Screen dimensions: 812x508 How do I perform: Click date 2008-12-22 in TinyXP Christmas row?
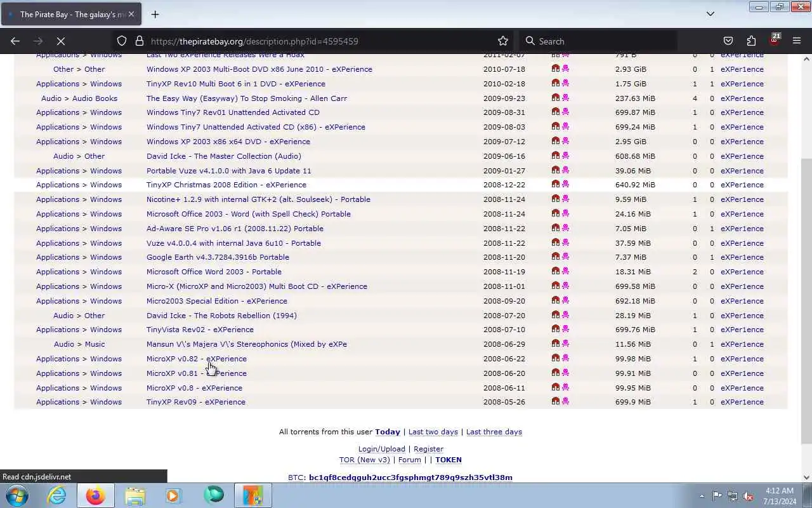(504, 185)
